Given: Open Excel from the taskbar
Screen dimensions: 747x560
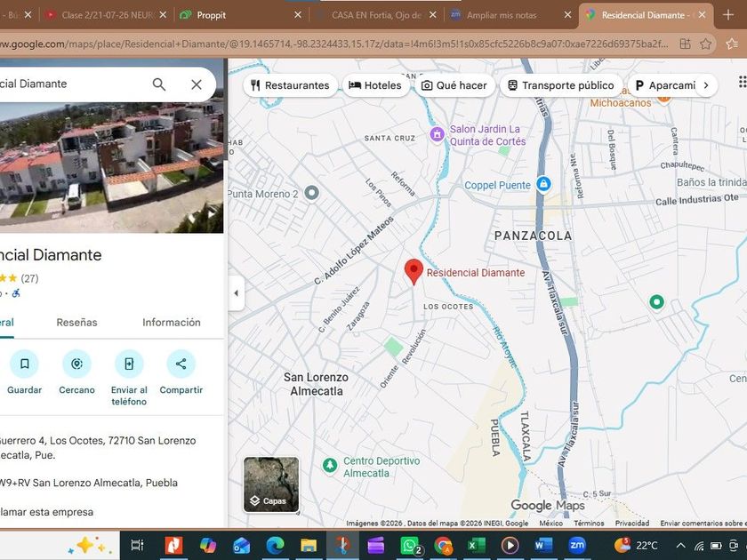Looking at the screenshot, I should pyautogui.click(x=476, y=545).
